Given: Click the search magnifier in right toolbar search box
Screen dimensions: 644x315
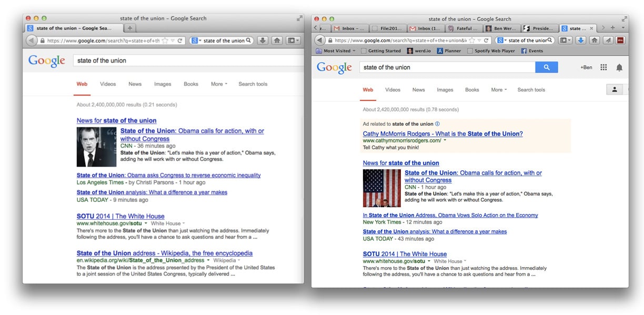Looking at the screenshot, I should pyautogui.click(x=550, y=40).
